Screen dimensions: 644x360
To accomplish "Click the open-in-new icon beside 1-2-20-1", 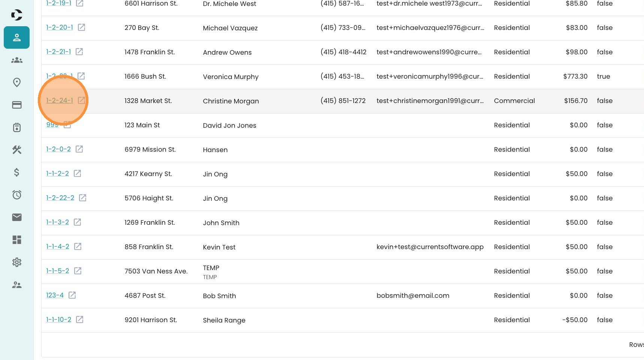I will tap(81, 27).
